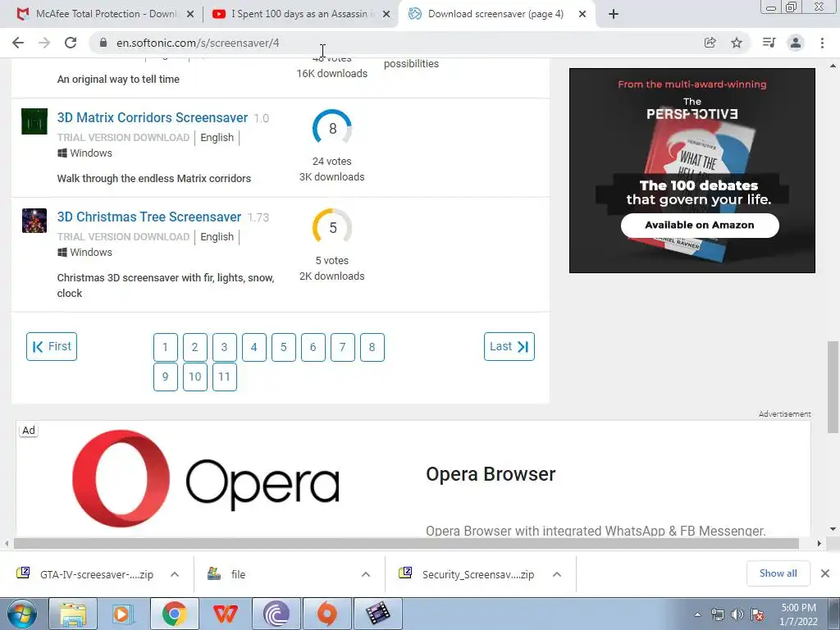
Task: Click the vertical scrollbar thumb
Action: tap(833, 386)
